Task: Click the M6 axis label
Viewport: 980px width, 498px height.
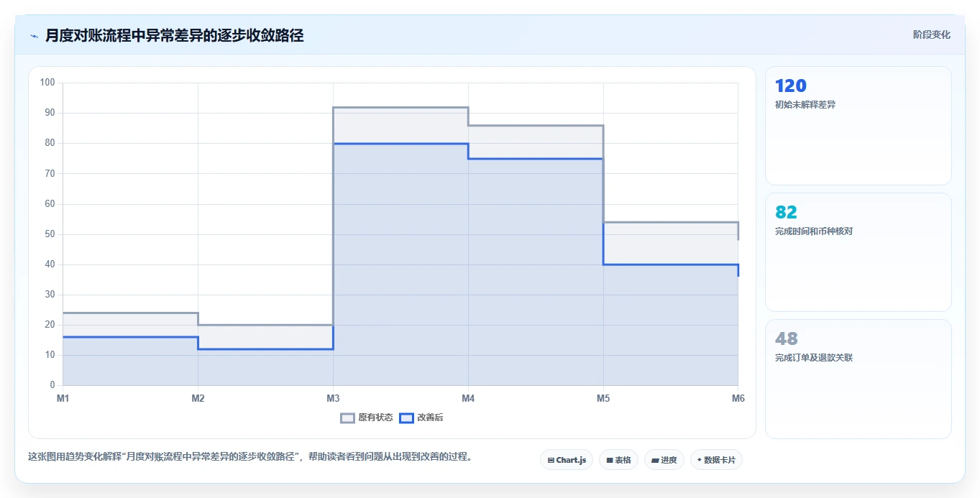Action: tap(738, 398)
